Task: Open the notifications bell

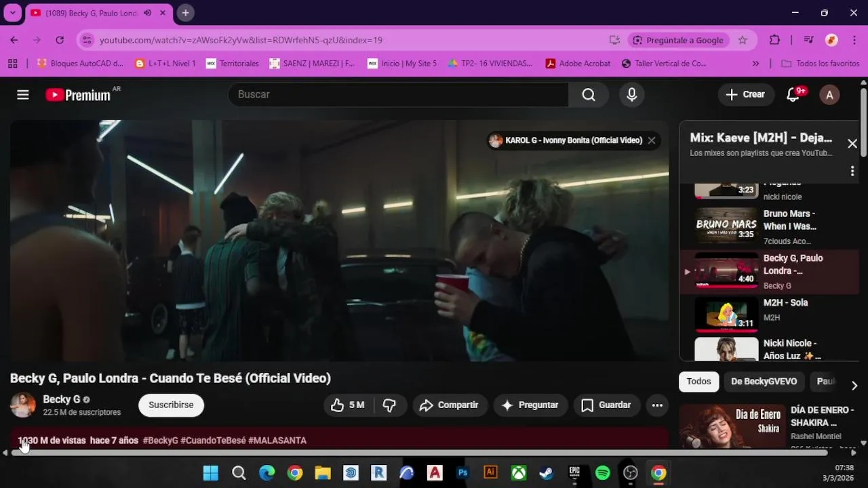Action: tap(793, 95)
